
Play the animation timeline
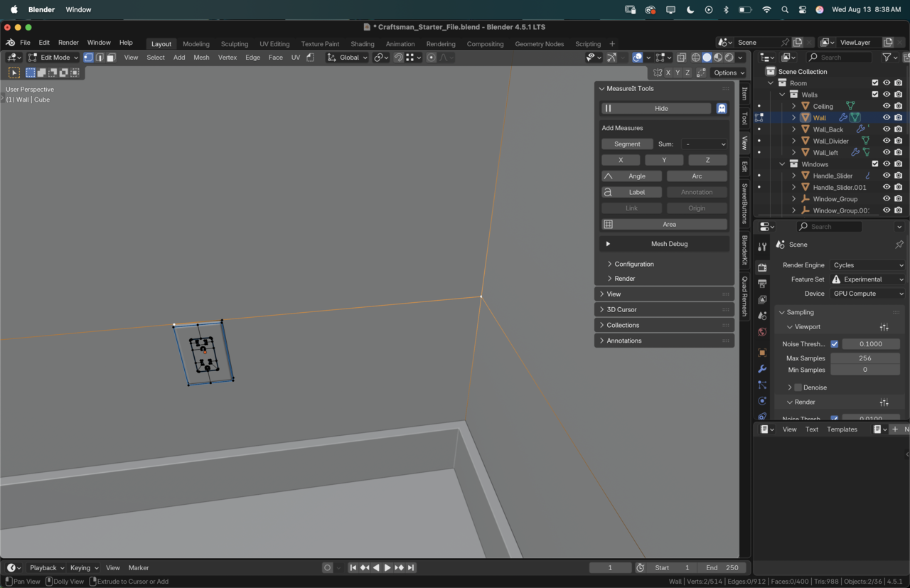(387, 568)
